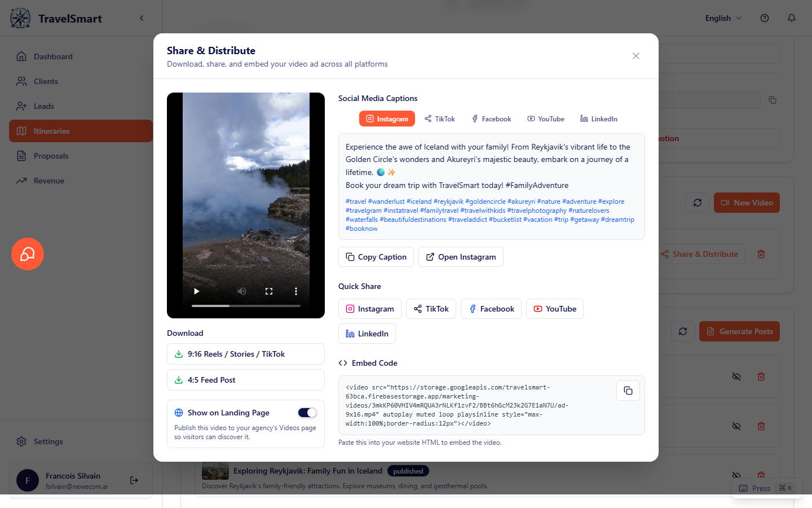Click the copy icon in the background page
This screenshot has height=508, width=812.
pos(773,100)
